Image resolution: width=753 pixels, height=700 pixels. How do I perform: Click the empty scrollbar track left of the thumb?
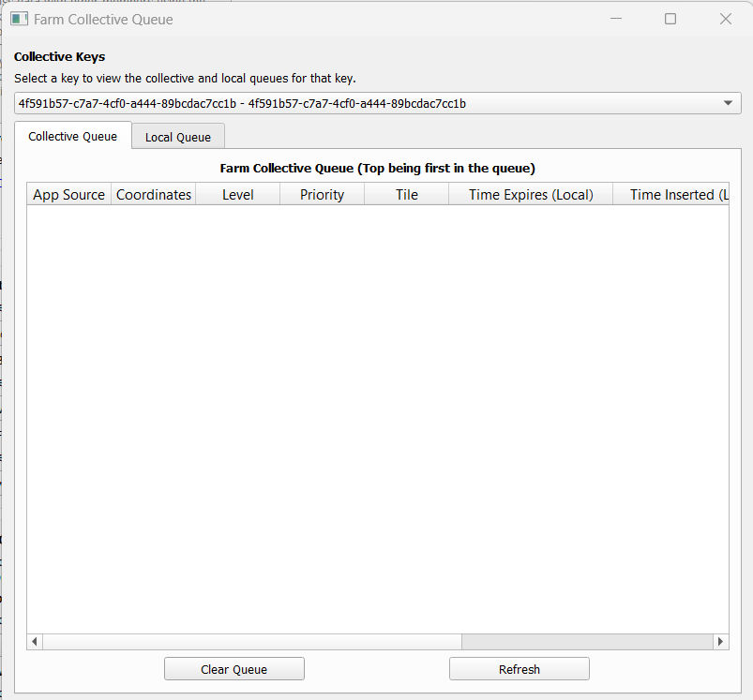pos(253,642)
